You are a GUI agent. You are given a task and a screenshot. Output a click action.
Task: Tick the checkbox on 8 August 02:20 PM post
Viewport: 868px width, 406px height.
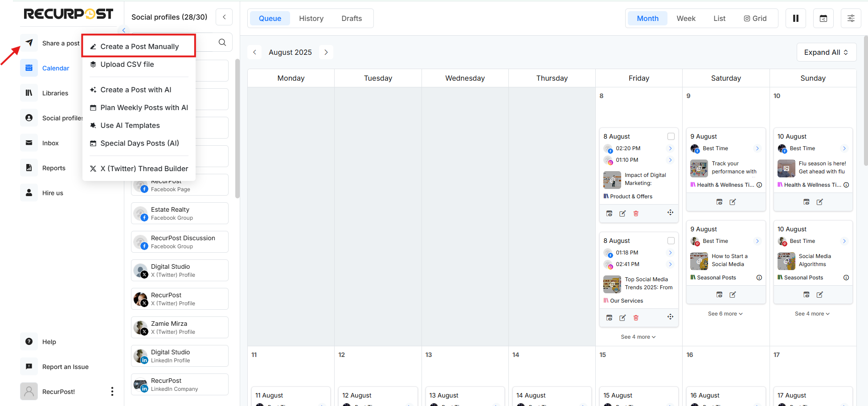[671, 136]
